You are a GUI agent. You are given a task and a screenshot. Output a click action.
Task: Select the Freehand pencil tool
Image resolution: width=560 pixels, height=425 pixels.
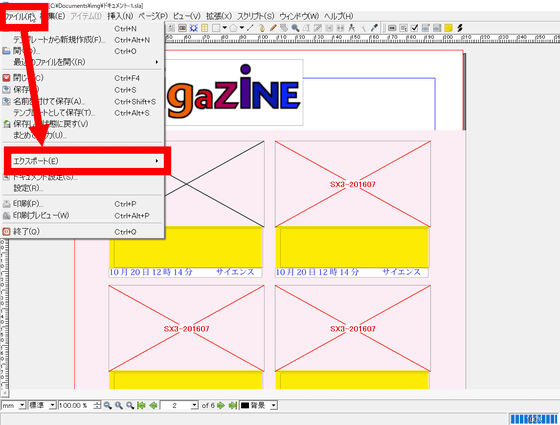point(273,28)
